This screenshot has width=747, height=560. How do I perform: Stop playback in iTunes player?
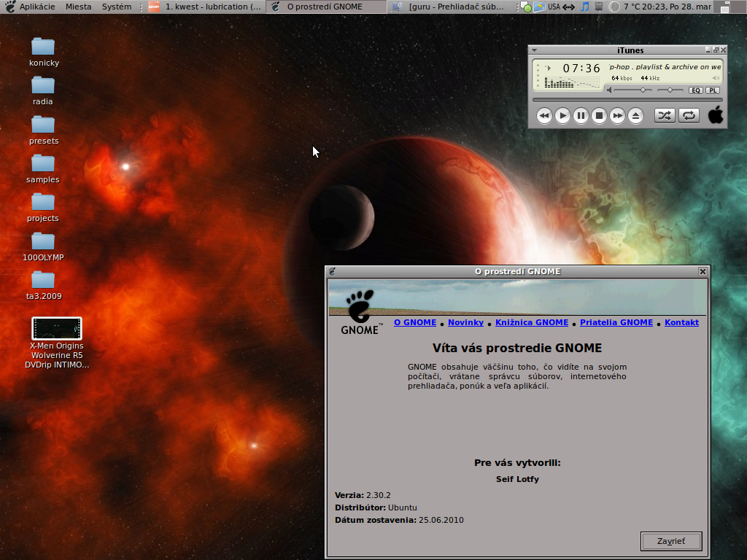pos(599,116)
